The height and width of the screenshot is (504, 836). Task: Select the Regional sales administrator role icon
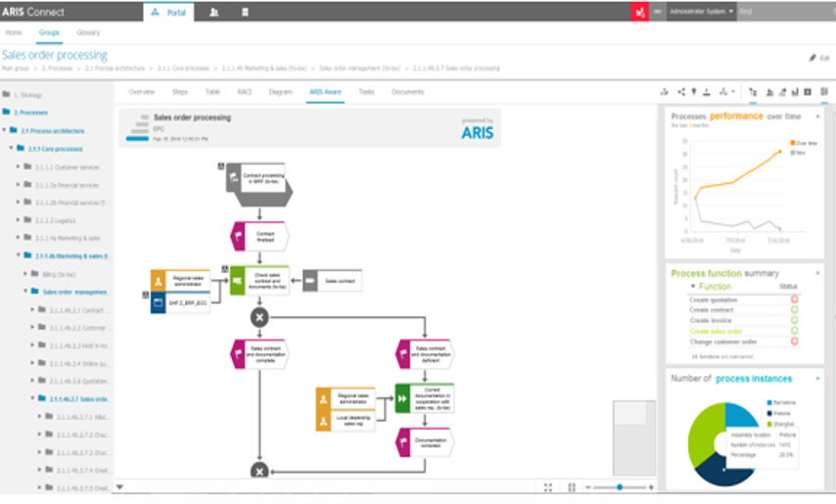click(x=159, y=279)
